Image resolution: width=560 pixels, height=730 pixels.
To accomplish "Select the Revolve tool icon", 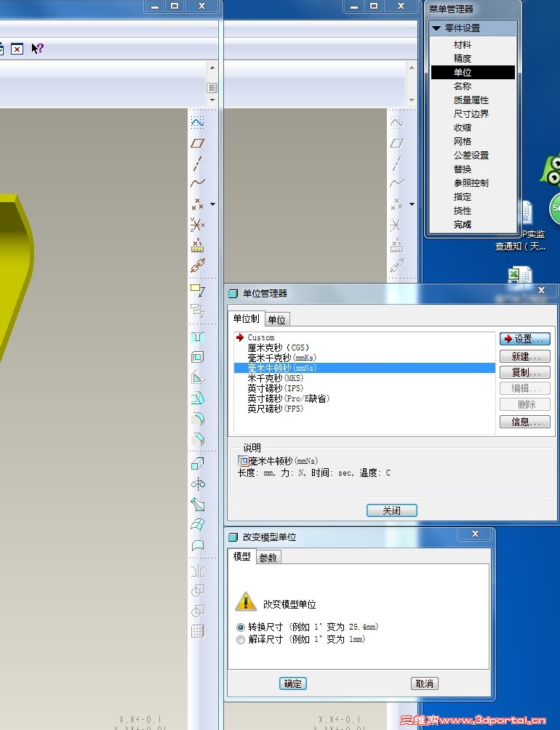I will (198, 484).
